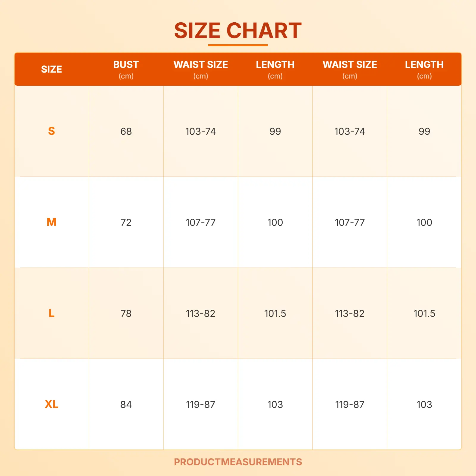
Task: Select the M size row label
Action: pyautogui.click(x=51, y=222)
